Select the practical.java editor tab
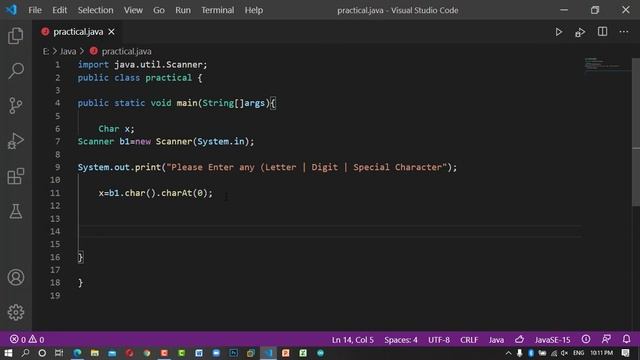This screenshot has width=640, height=360. 78,31
